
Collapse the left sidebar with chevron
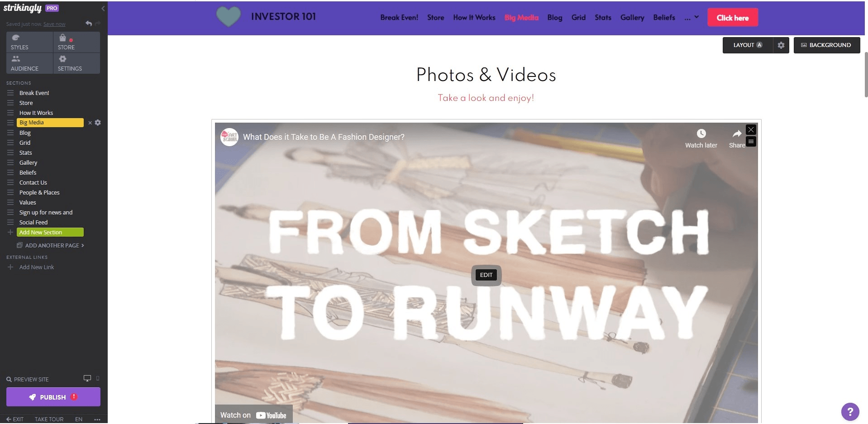point(103,9)
